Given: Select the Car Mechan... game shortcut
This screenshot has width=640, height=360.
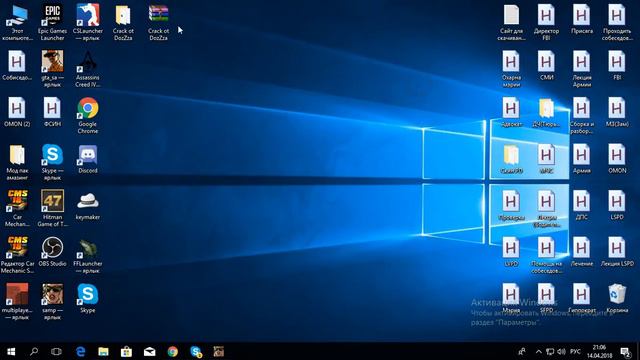Looking at the screenshot, I should point(17,209).
